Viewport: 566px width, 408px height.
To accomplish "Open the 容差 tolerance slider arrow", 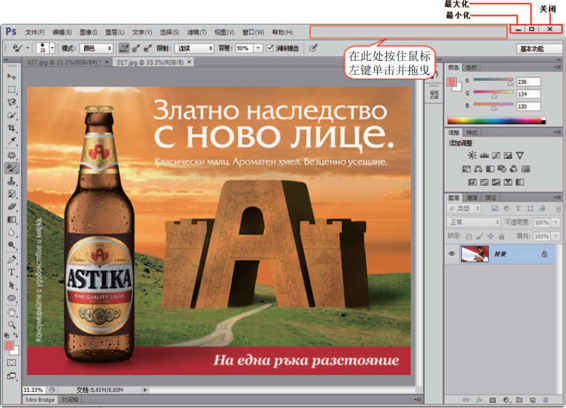I will (x=258, y=48).
